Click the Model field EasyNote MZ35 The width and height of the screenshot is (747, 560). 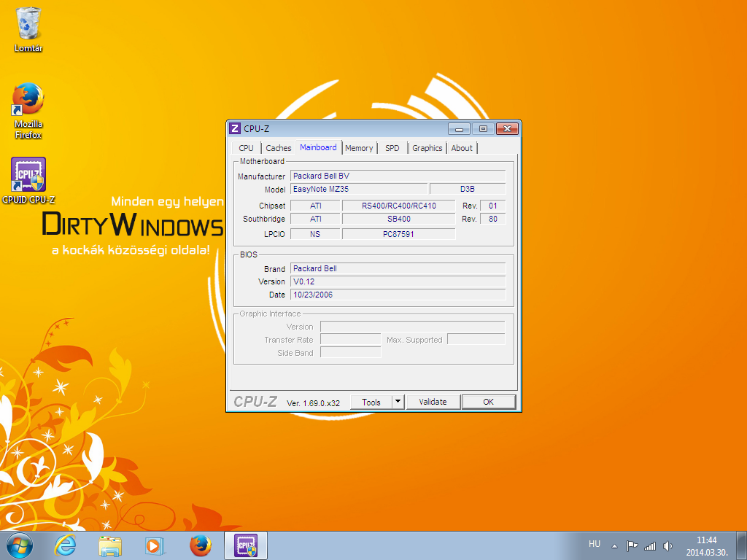pyautogui.click(x=359, y=189)
